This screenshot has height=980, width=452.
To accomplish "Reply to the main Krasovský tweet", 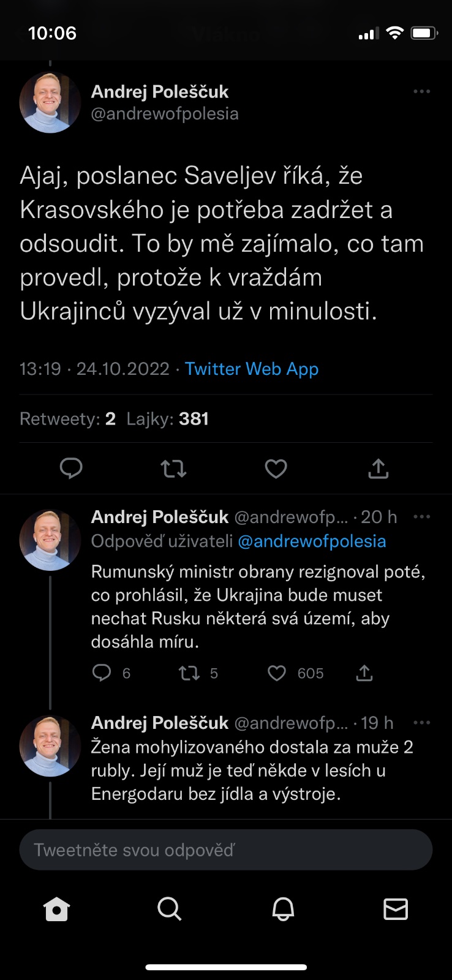I will [x=71, y=469].
